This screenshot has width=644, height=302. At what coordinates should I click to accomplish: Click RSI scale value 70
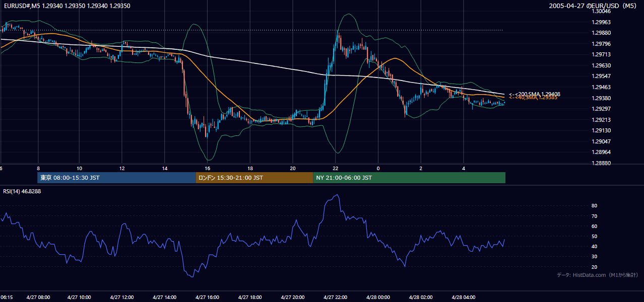(594, 216)
